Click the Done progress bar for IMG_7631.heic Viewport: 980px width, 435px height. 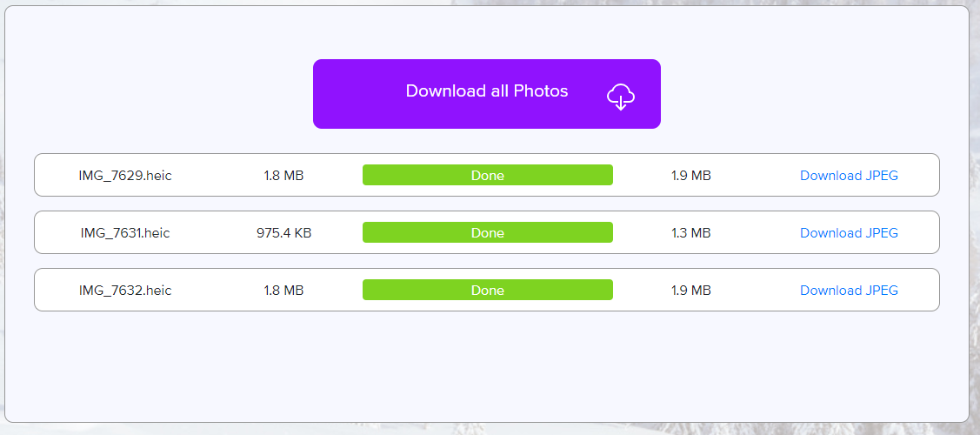click(x=487, y=233)
